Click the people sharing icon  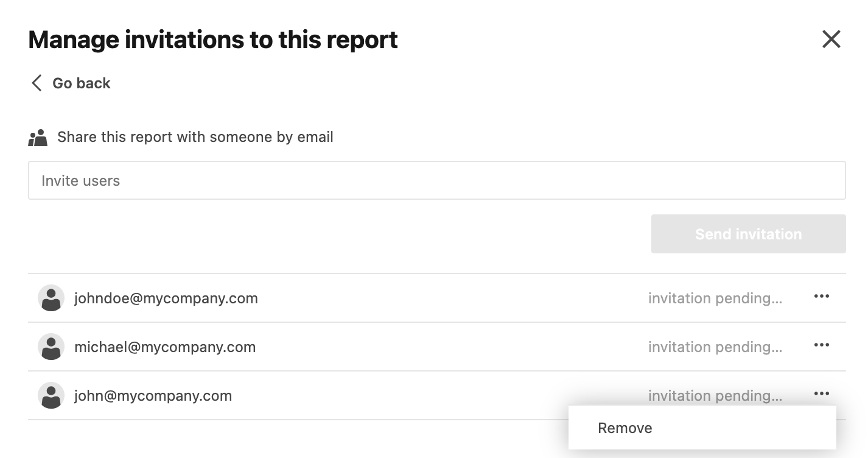[x=38, y=138]
